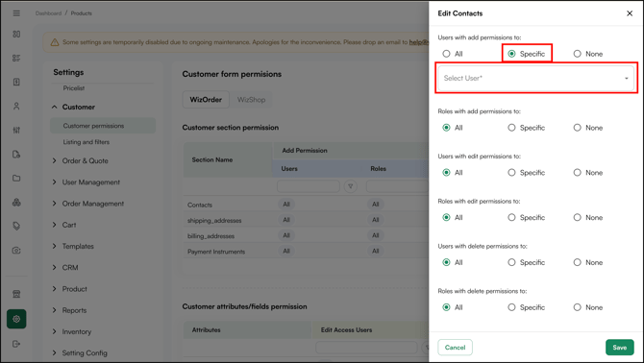Open the cubes inventory icon in sidebar
644x363 pixels.
pos(16,203)
